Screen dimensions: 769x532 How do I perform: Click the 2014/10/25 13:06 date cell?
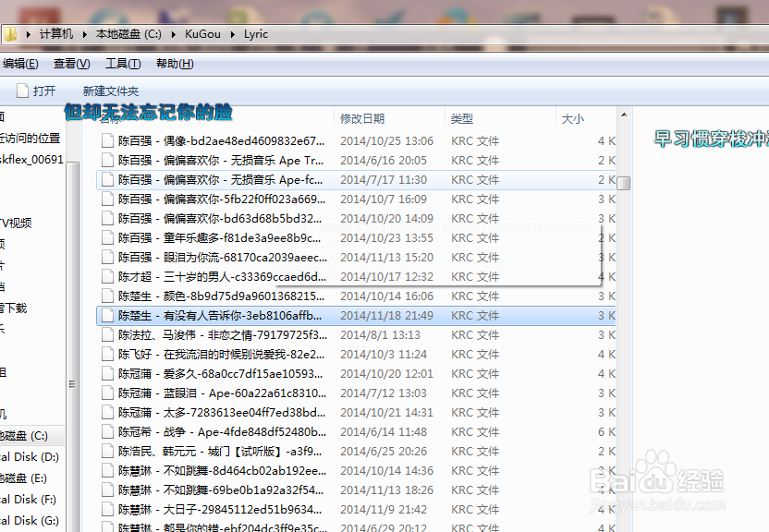point(387,141)
